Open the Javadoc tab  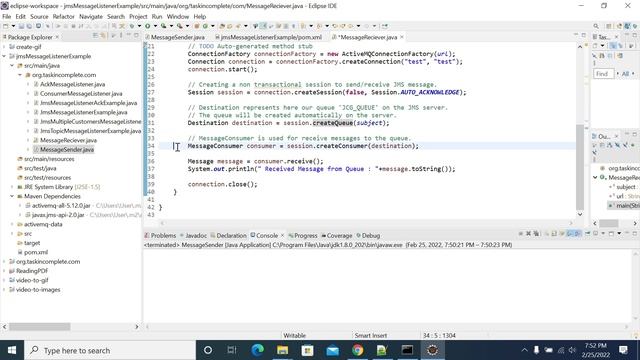pyautogui.click(x=193, y=236)
